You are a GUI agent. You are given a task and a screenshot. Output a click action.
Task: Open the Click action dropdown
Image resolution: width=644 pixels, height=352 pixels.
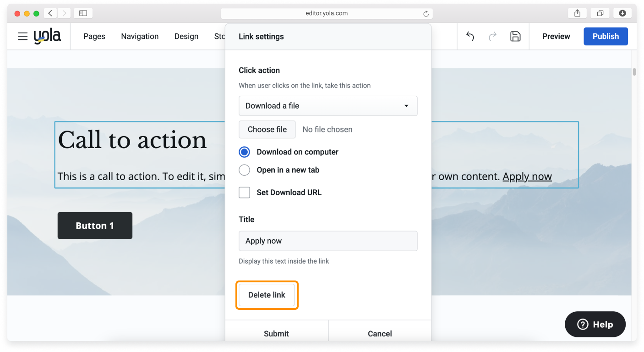pyautogui.click(x=328, y=106)
